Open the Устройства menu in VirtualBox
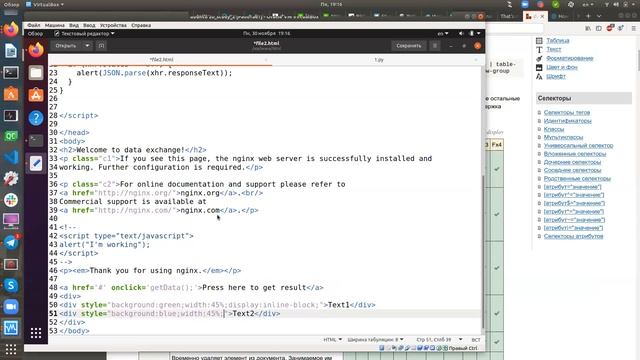Screen dimensions: 640x360 click(x=113, y=25)
